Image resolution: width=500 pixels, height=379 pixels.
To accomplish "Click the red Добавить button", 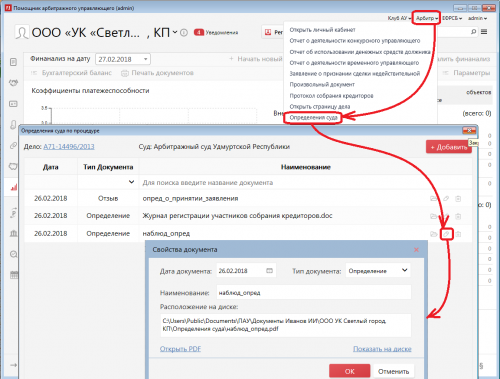I will click(449, 147).
